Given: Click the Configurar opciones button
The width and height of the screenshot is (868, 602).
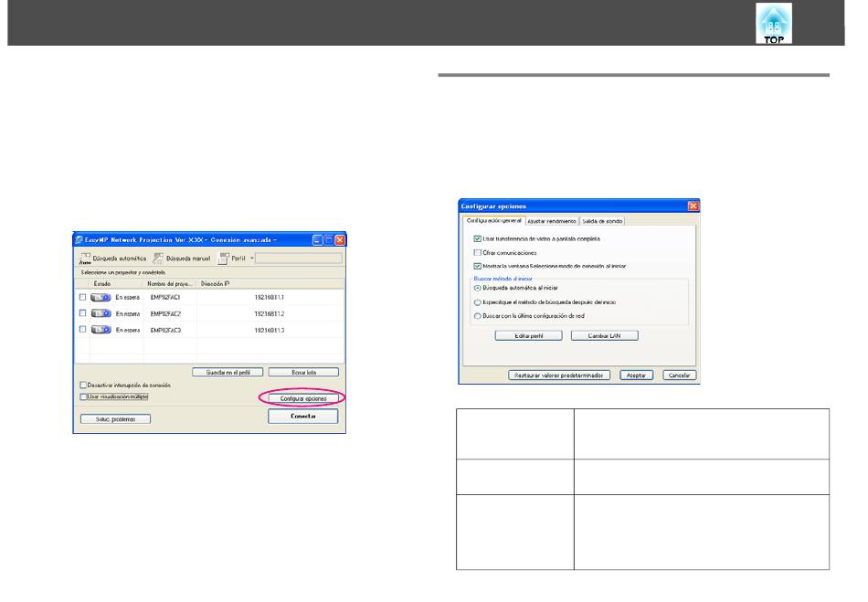Looking at the screenshot, I should click(x=302, y=398).
